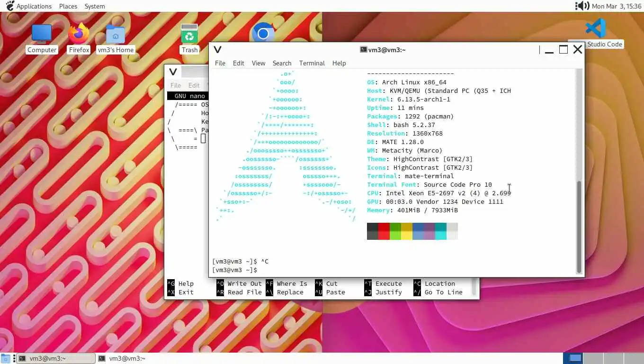644x364 pixels.
Task: Click the cyan block in neofetch palette
Action: tap(441, 231)
